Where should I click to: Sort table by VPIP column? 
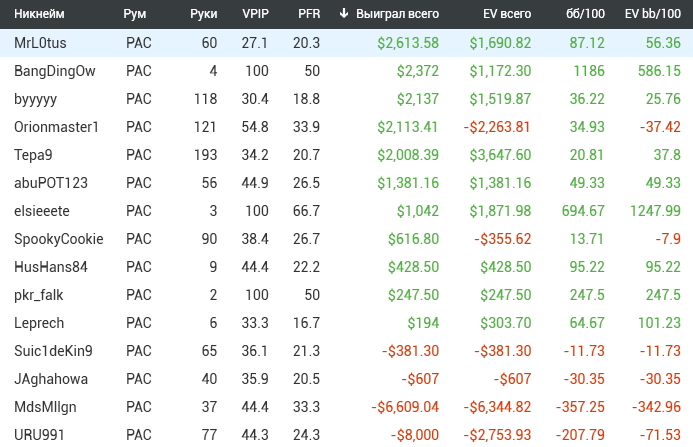pos(255,14)
